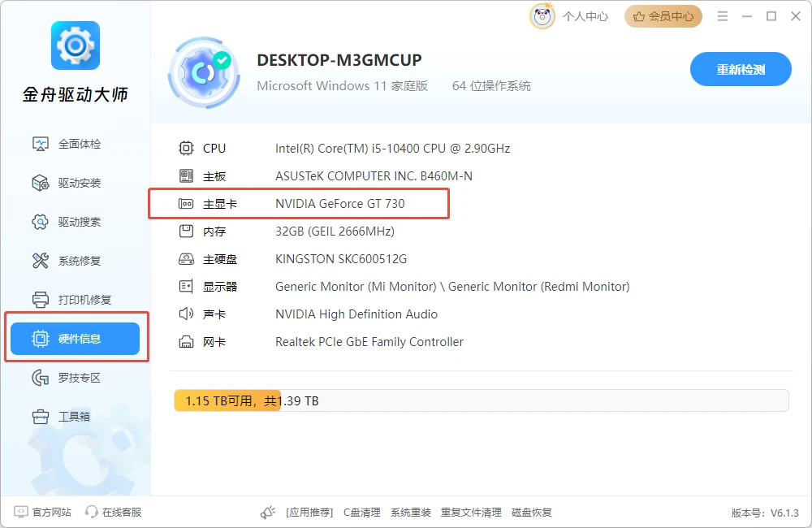The image size is (812, 528).
Task: Open 个人中心
Action: pos(585,16)
